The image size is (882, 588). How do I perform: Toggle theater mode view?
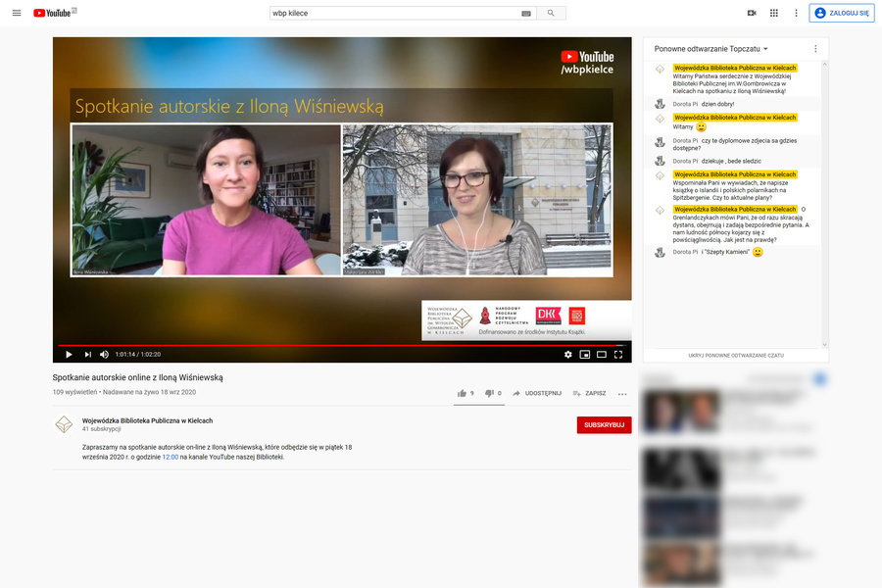602,354
